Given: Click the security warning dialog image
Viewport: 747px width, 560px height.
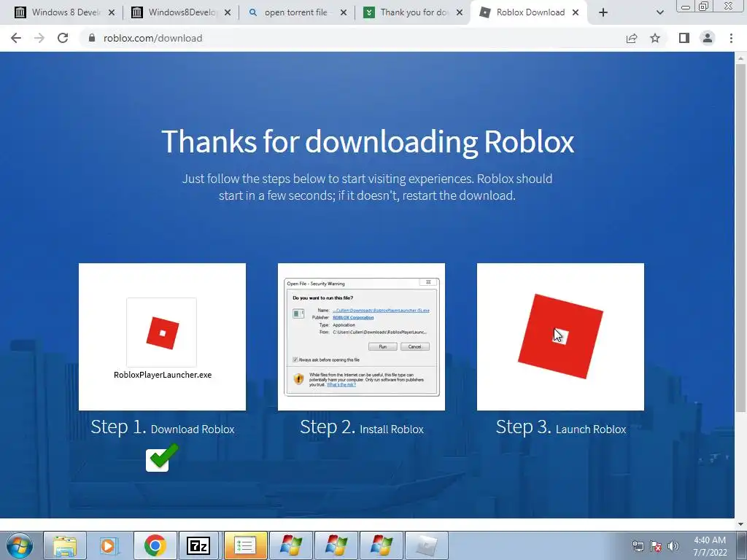Looking at the screenshot, I should tap(361, 337).
